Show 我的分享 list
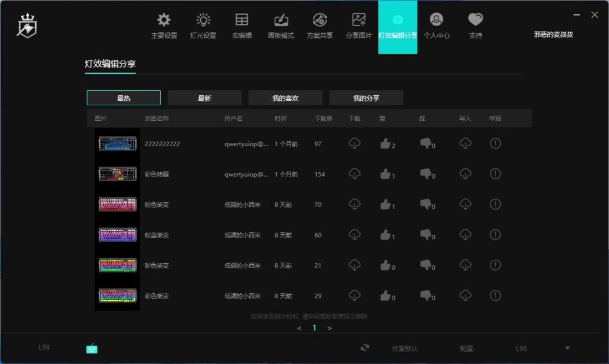609x364 pixels. (366, 98)
